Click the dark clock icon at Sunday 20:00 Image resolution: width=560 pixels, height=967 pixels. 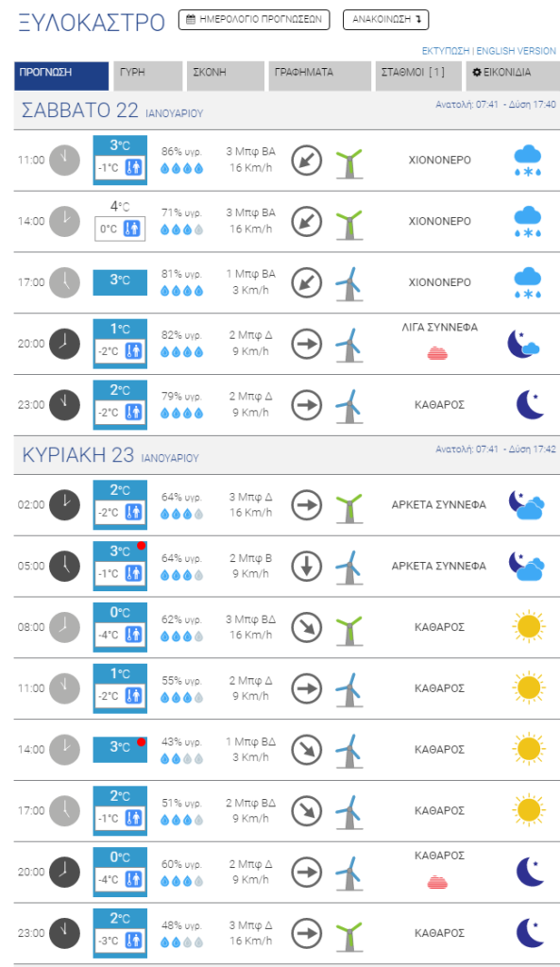(65, 872)
